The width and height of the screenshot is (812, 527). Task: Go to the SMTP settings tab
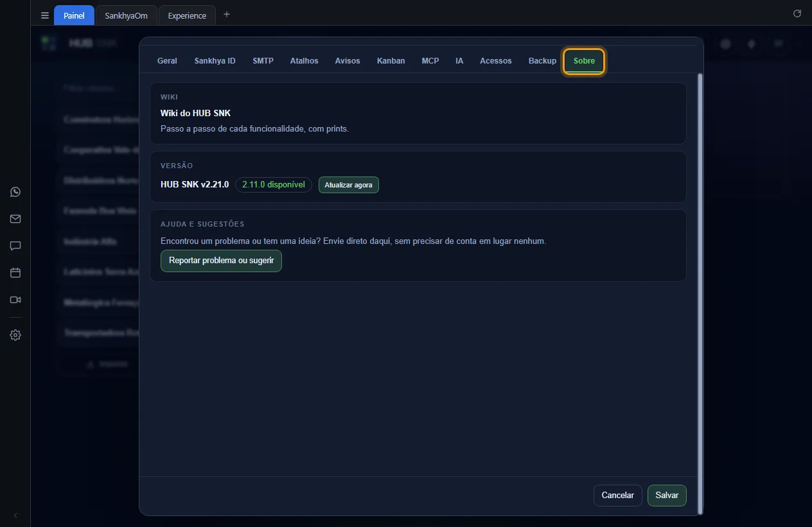263,61
